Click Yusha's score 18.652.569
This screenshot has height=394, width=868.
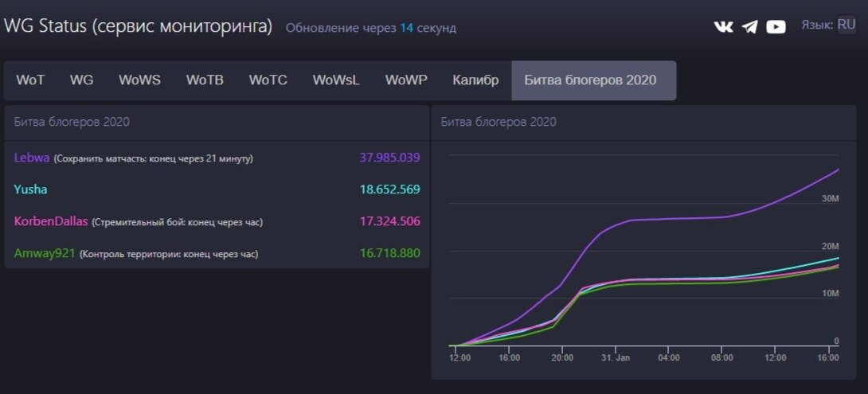pyautogui.click(x=389, y=189)
